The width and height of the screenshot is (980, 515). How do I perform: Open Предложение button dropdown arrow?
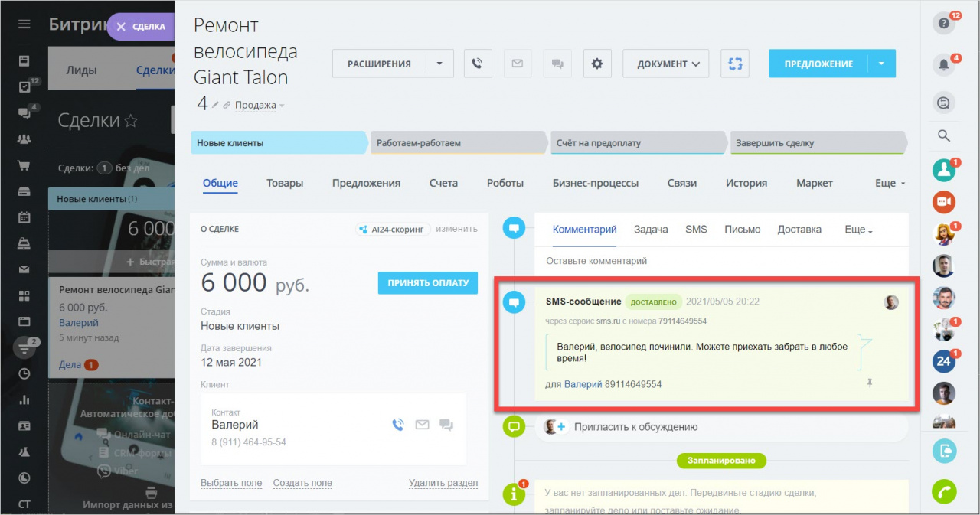pyautogui.click(x=881, y=64)
